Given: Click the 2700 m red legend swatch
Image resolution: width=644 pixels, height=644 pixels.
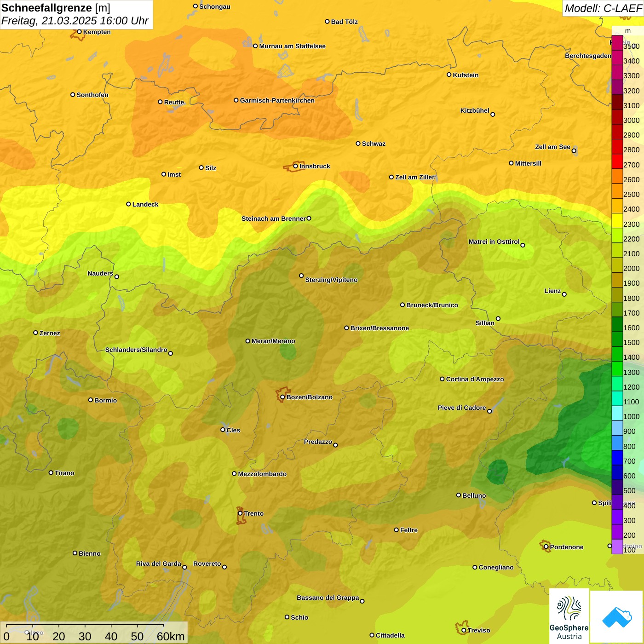Looking at the screenshot, I should [617, 161].
